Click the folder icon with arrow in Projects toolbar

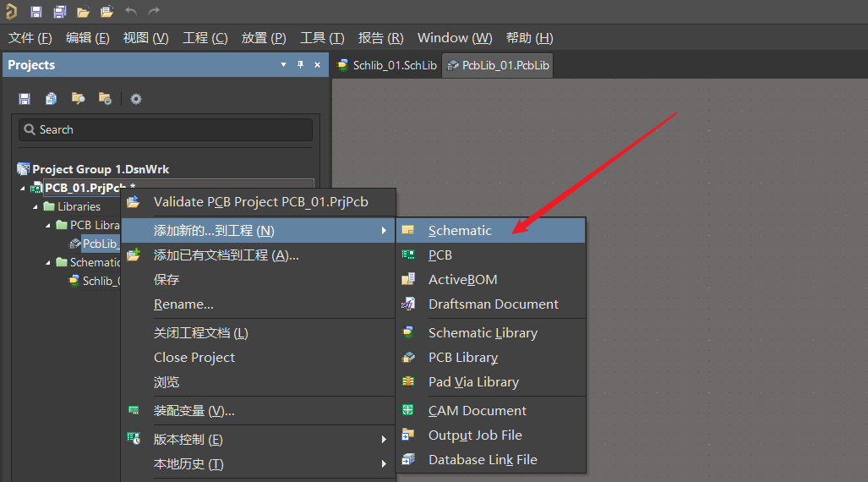[78, 99]
